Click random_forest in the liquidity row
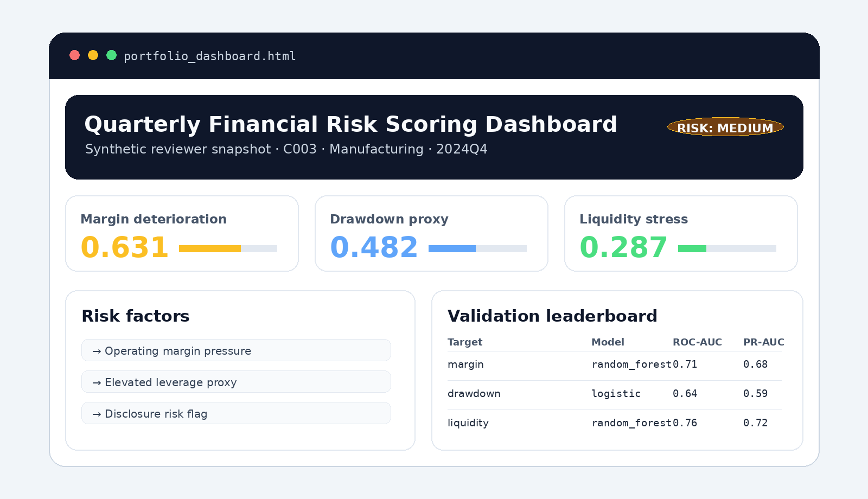868x499 pixels. click(631, 423)
